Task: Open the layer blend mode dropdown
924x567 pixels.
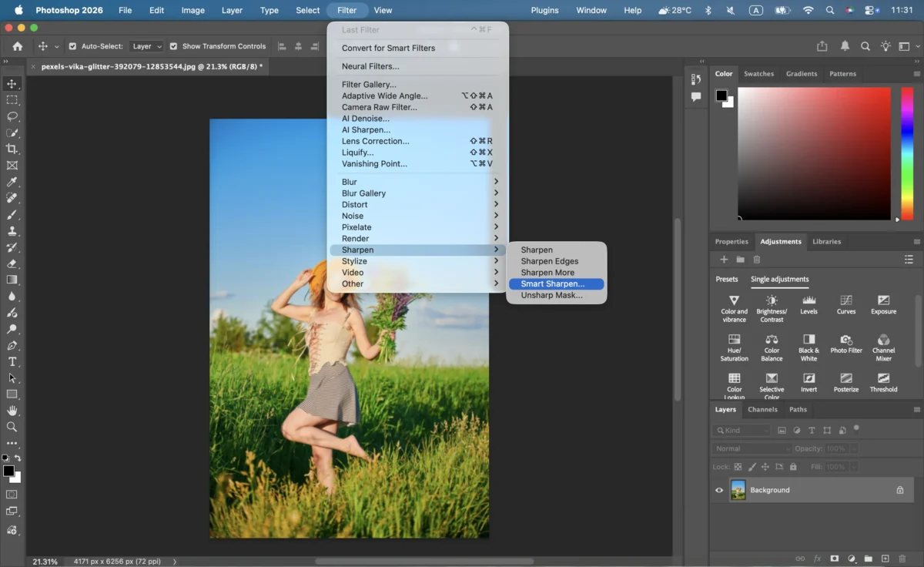Action: (751, 448)
